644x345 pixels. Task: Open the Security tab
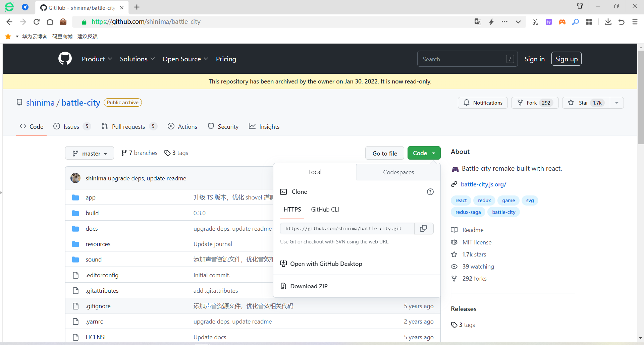point(223,126)
